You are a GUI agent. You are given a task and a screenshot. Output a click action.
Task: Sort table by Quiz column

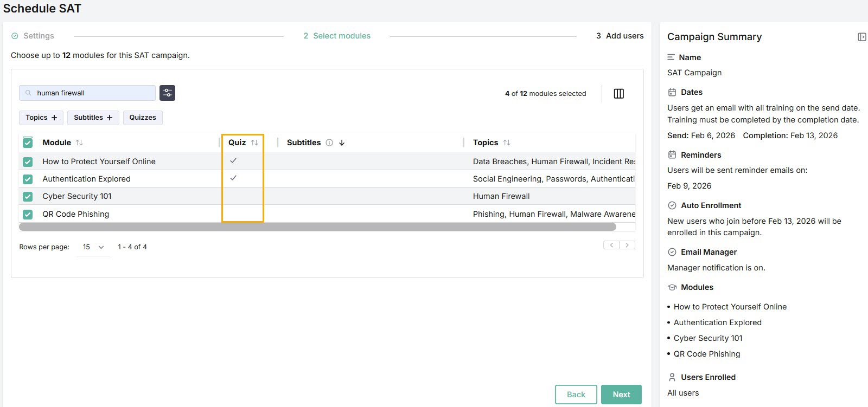[x=254, y=143]
